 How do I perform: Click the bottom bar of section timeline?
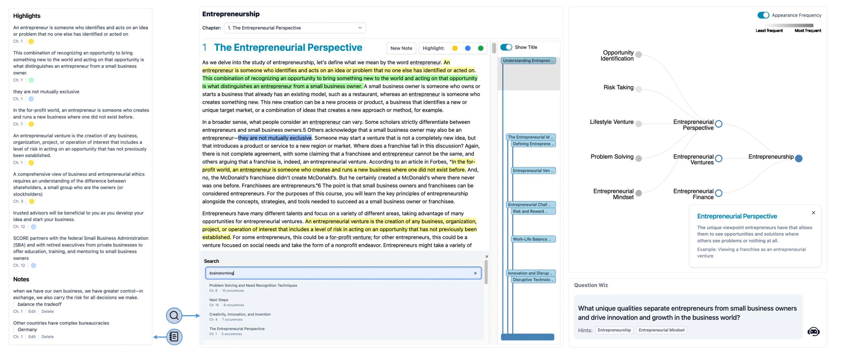[x=527, y=337]
